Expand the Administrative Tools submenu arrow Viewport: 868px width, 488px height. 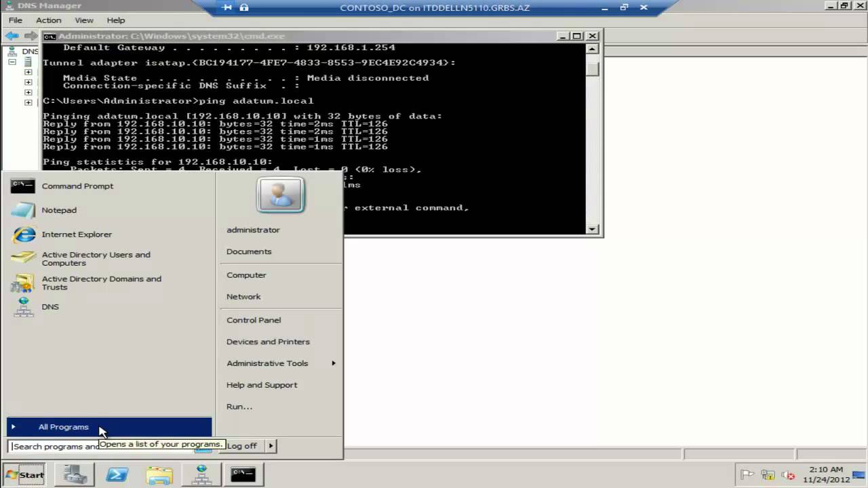click(333, 363)
